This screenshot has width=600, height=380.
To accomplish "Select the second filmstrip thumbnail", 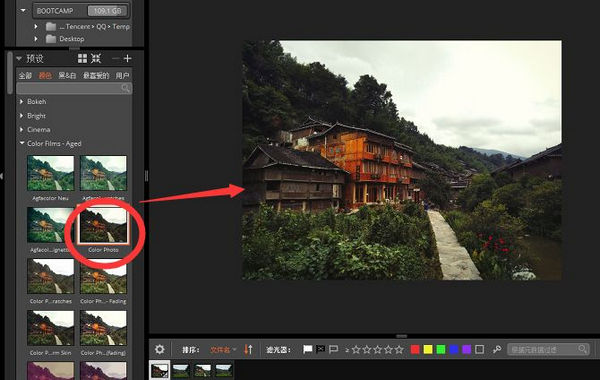I will (181, 370).
